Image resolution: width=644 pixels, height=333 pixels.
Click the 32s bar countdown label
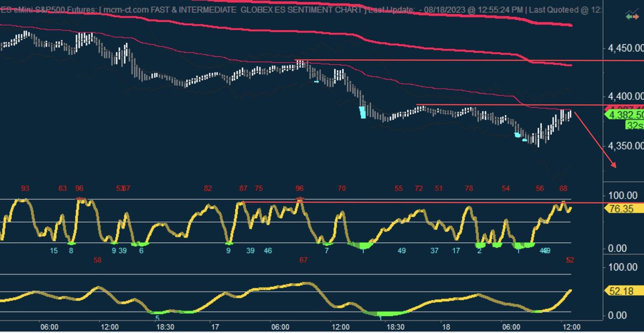pyautogui.click(x=634, y=125)
